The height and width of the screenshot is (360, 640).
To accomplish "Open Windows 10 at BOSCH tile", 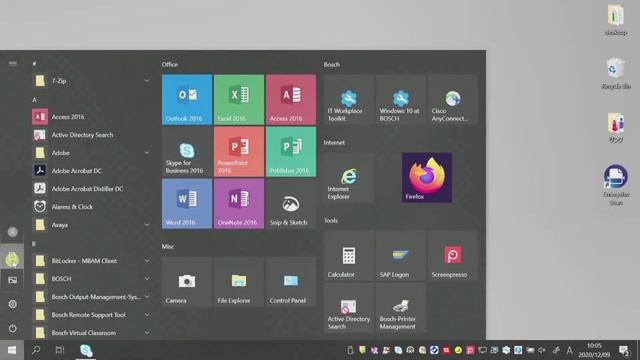I will [401, 99].
